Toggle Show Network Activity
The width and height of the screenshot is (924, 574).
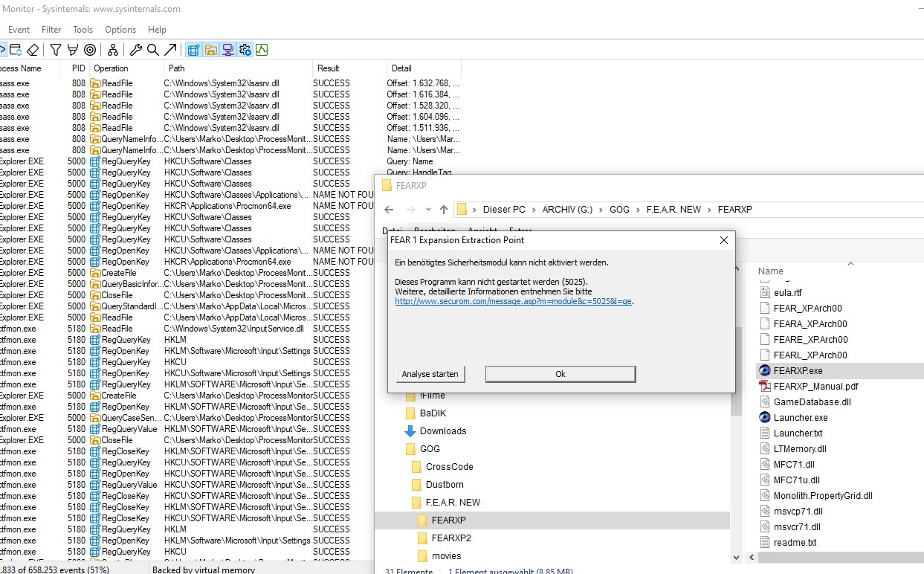tap(228, 50)
